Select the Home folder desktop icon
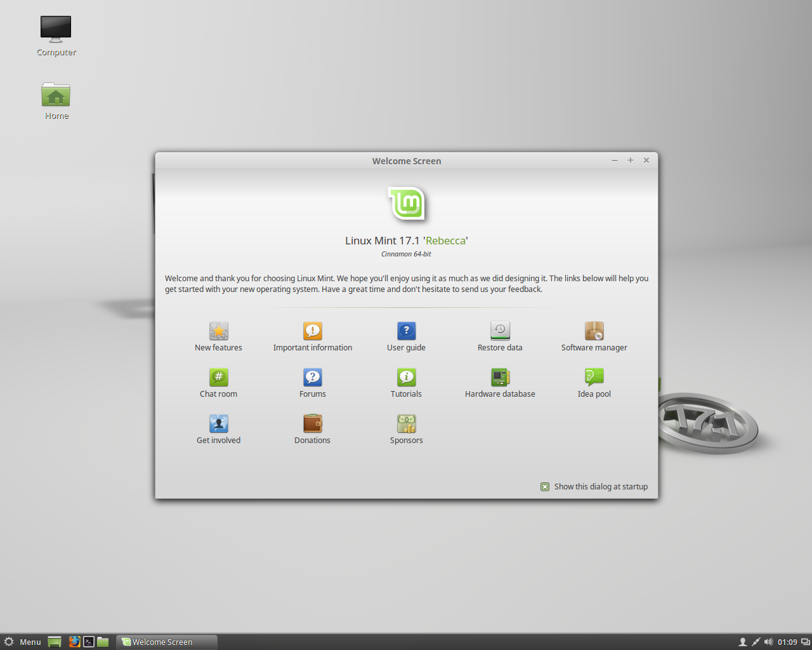812x650 pixels. click(56, 95)
